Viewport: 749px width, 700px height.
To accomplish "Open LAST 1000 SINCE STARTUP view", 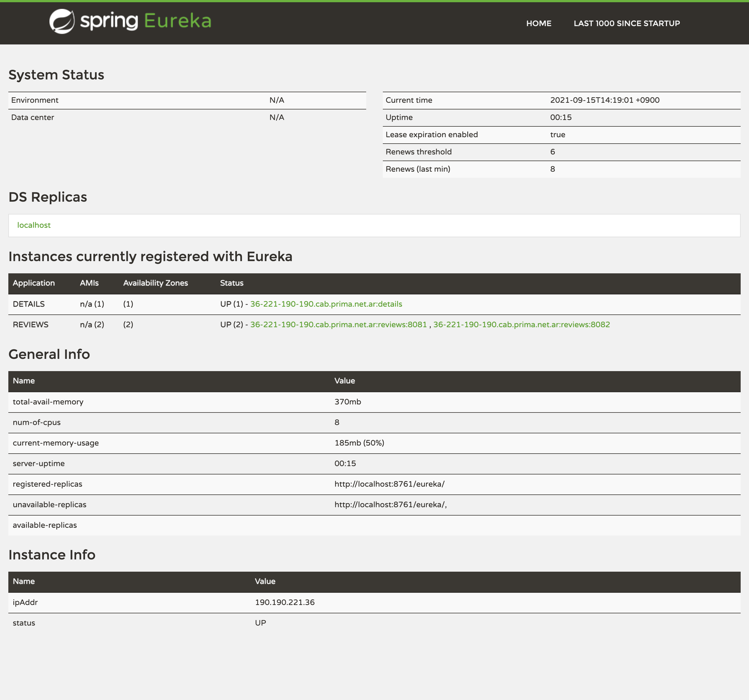I will [x=626, y=23].
